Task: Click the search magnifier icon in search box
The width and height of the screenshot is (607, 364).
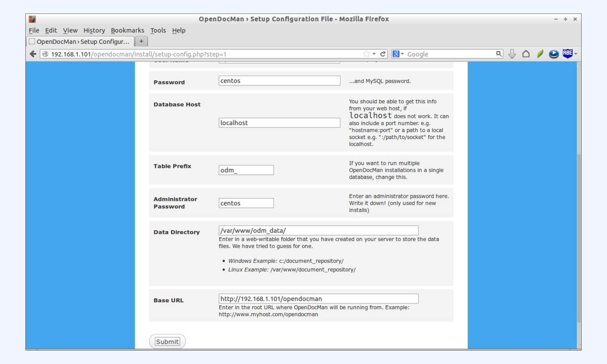Action: [x=499, y=54]
